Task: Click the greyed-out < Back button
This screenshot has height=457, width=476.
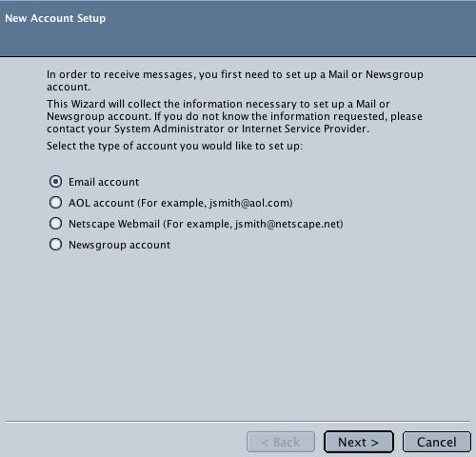Action: click(281, 442)
